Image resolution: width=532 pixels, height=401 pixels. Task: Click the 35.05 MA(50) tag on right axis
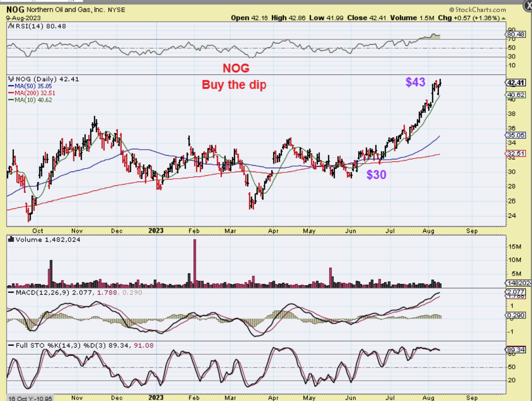pos(516,135)
